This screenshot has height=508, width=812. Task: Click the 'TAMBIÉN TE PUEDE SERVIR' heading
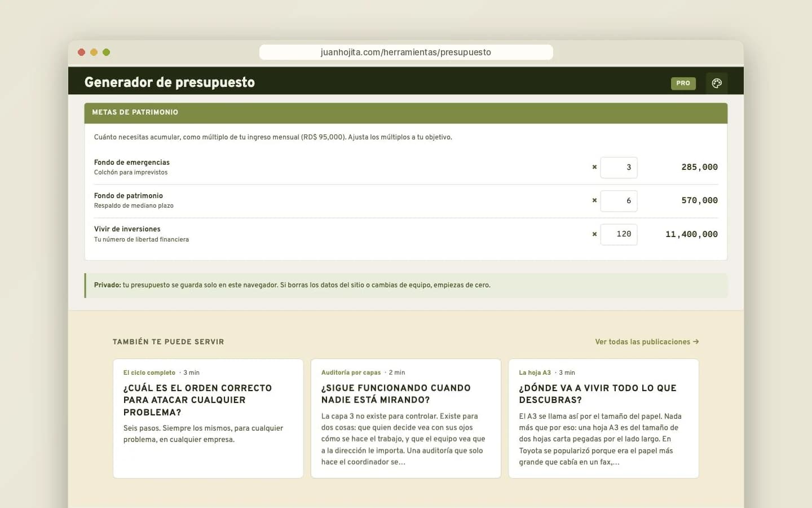(169, 342)
